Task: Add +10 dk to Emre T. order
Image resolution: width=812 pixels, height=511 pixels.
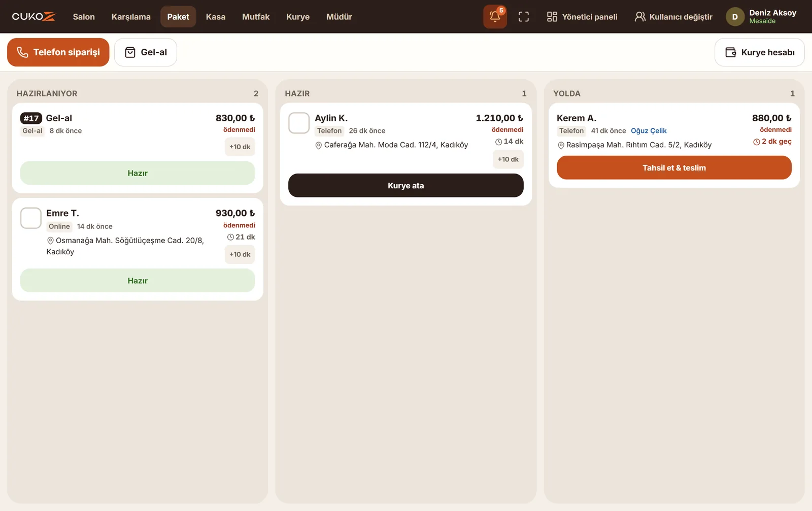Action: pos(240,254)
